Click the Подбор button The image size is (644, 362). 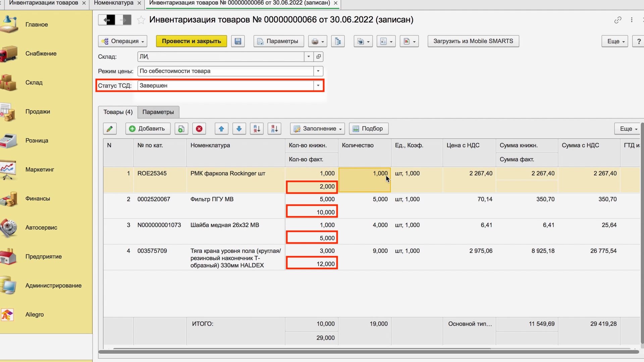(x=369, y=129)
